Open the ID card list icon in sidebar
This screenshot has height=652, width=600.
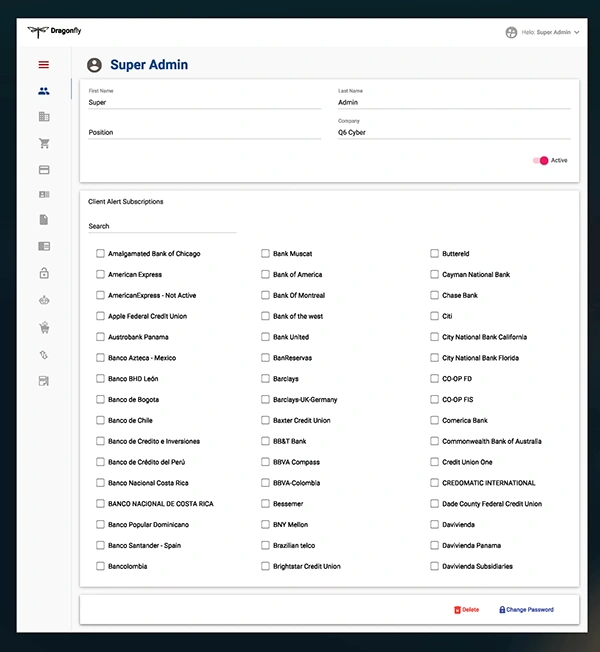click(x=44, y=195)
